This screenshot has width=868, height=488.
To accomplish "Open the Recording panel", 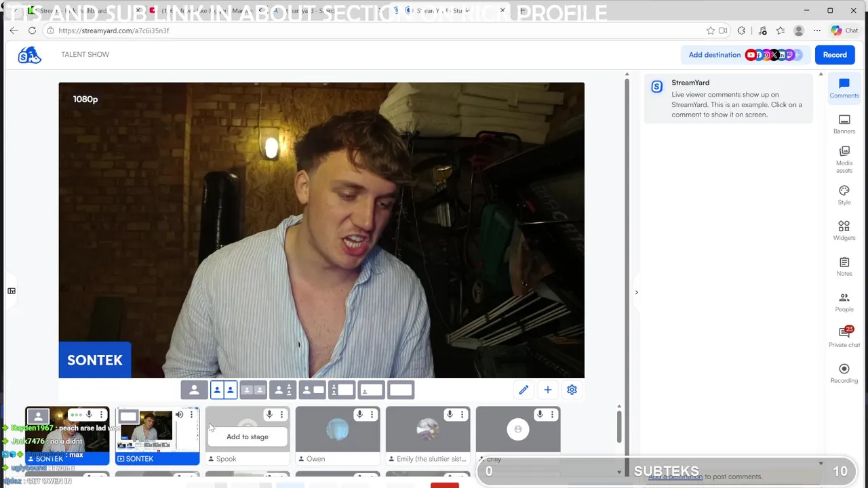I will [844, 373].
